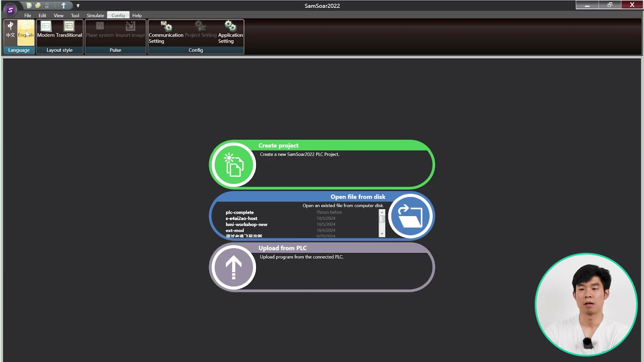Click the Plane system pulse icon
Image resolution: width=644 pixels, height=362 pixels.
coord(100,30)
